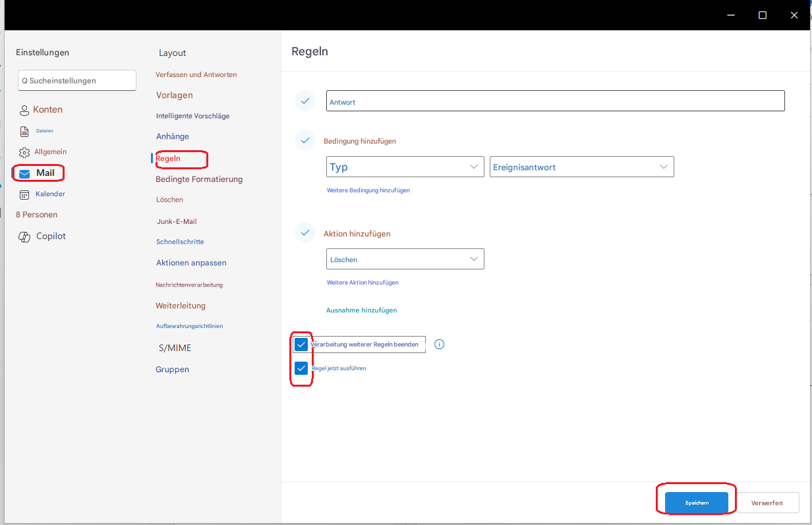Viewport: 812px width, 525px height.
Task: Expand the Typ condition dropdown
Action: (405, 167)
